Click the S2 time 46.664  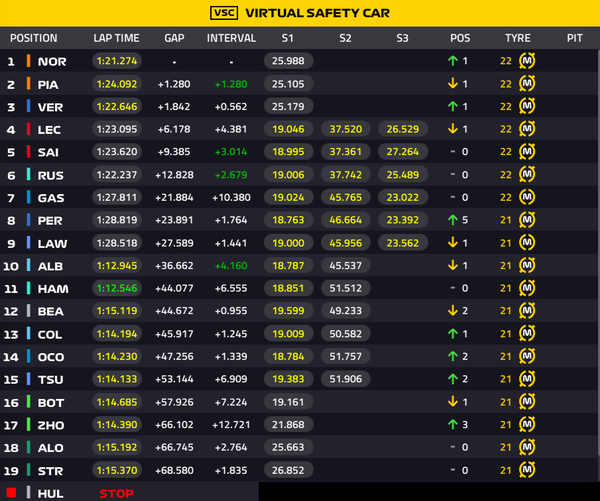point(346,220)
